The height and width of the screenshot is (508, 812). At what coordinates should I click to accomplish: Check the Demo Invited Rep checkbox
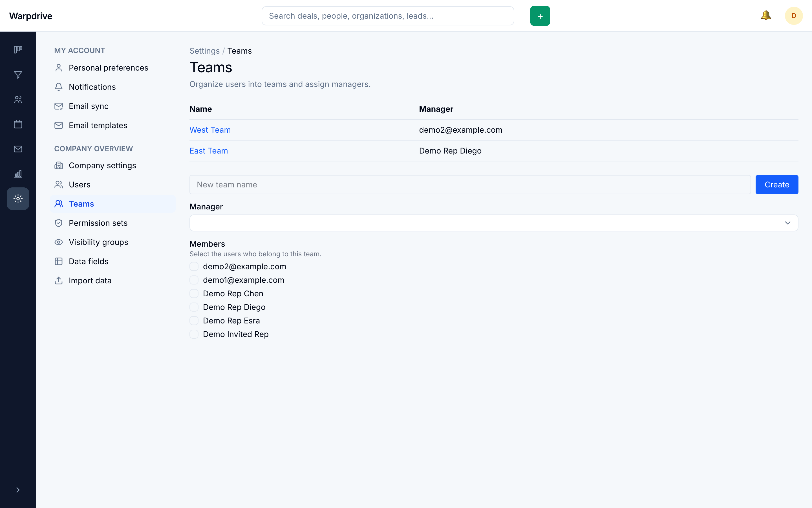(194, 334)
